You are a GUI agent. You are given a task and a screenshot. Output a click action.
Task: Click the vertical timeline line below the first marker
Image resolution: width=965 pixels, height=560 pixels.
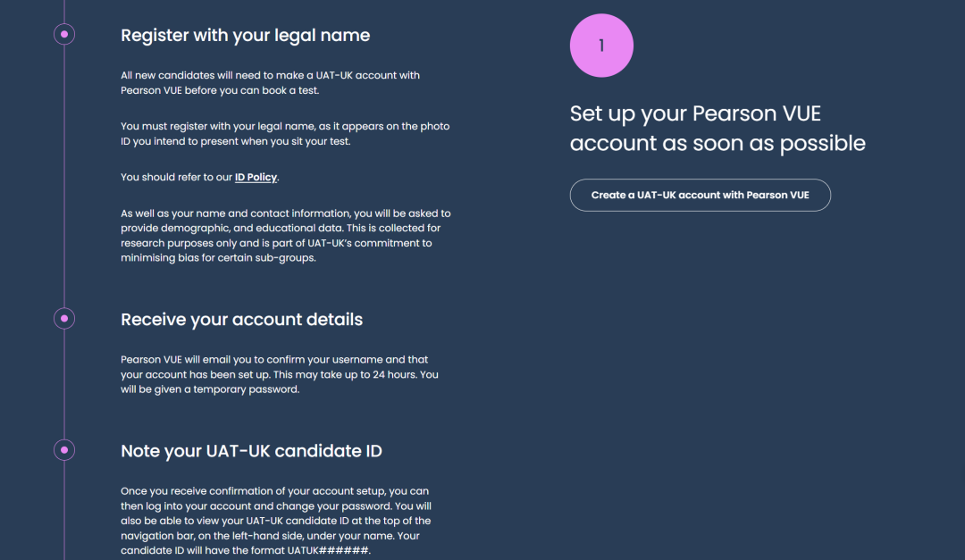64,175
